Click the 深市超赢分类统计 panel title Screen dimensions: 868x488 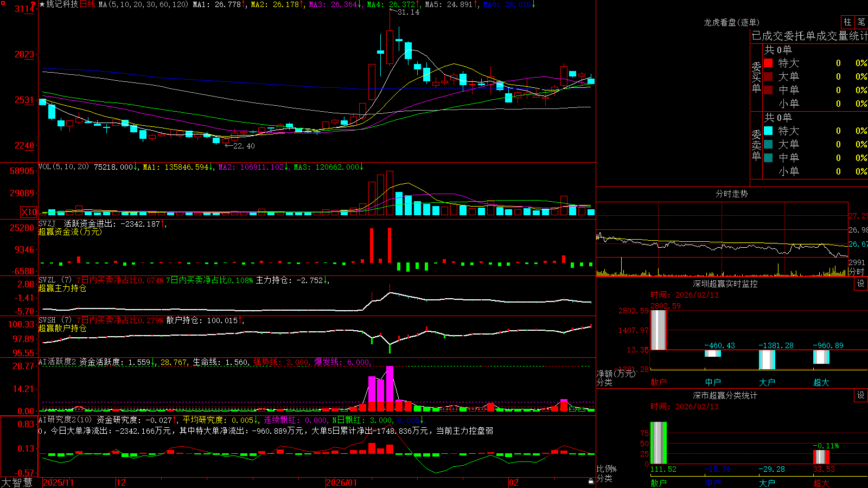tap(725, 395)
